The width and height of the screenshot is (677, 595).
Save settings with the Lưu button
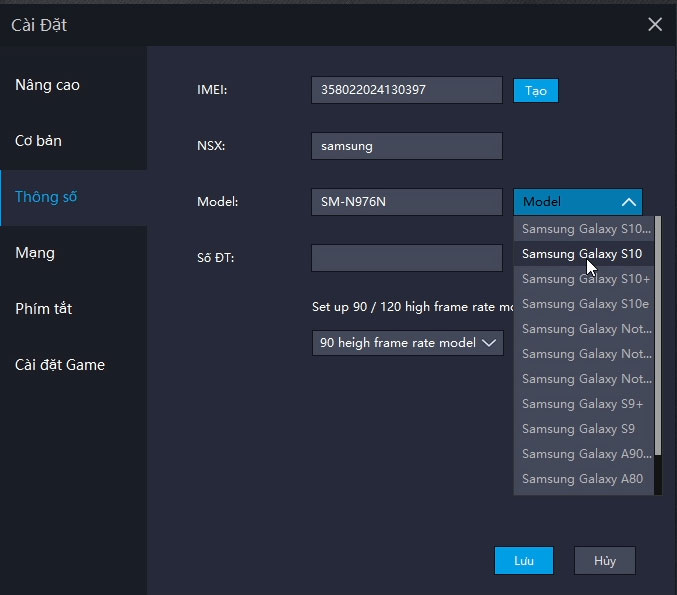click(x=524, y=561)
